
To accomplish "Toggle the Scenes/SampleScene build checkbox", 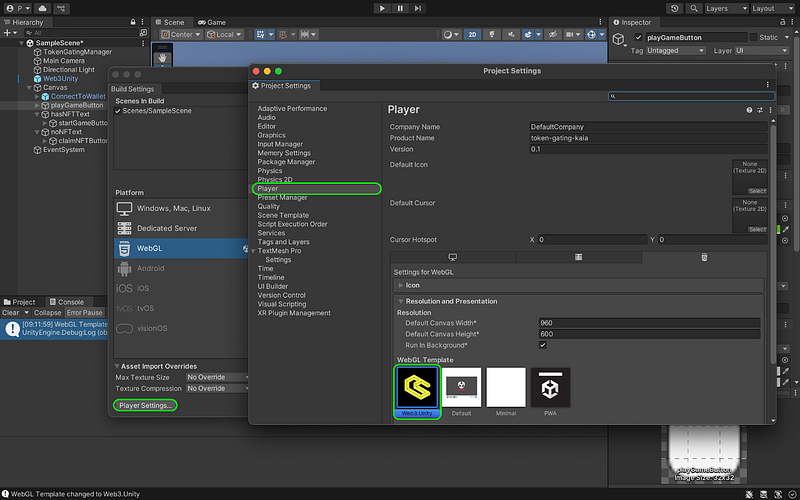I will point(118,111).
